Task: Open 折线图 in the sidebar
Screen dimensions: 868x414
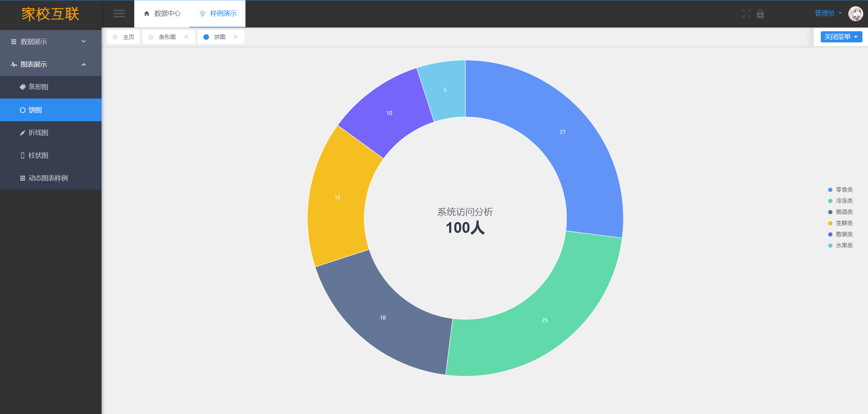Action: pos(38,133)
